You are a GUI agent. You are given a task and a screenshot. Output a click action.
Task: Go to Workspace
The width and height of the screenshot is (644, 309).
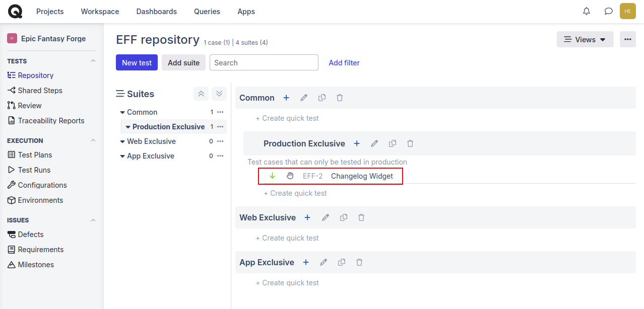point(100,11)
